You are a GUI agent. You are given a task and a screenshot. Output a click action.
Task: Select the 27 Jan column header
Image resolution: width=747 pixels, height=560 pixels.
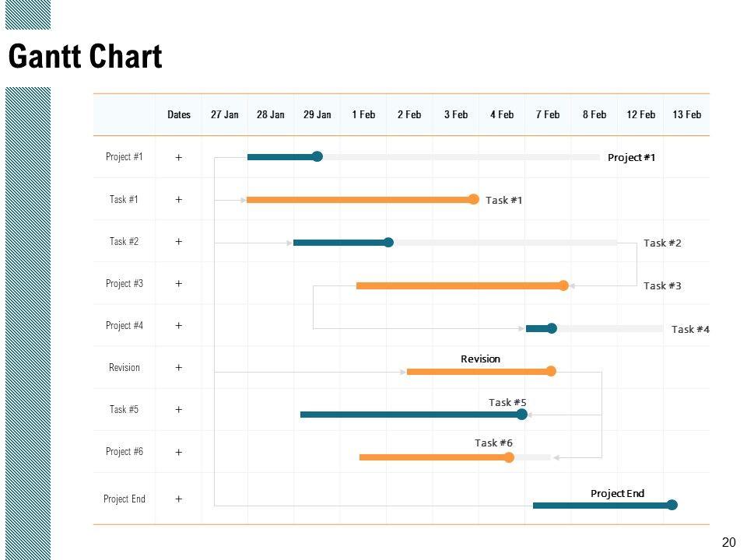225,114
